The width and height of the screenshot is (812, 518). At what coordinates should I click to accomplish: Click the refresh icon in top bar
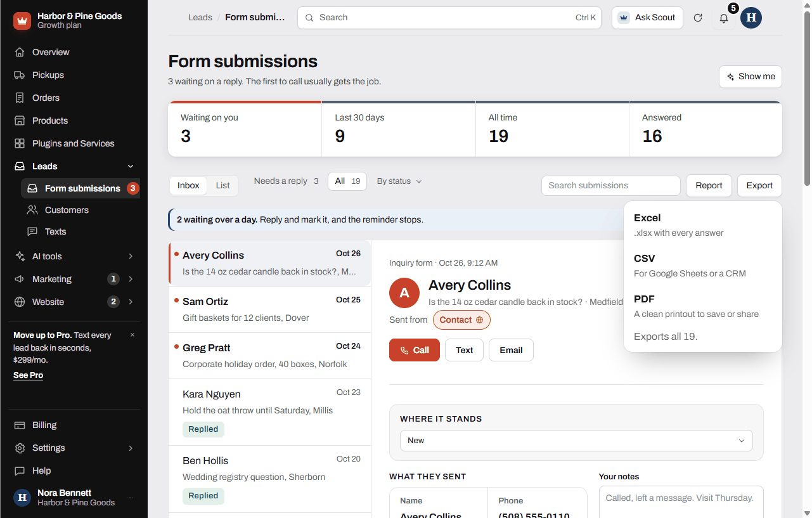pos(698,18)
